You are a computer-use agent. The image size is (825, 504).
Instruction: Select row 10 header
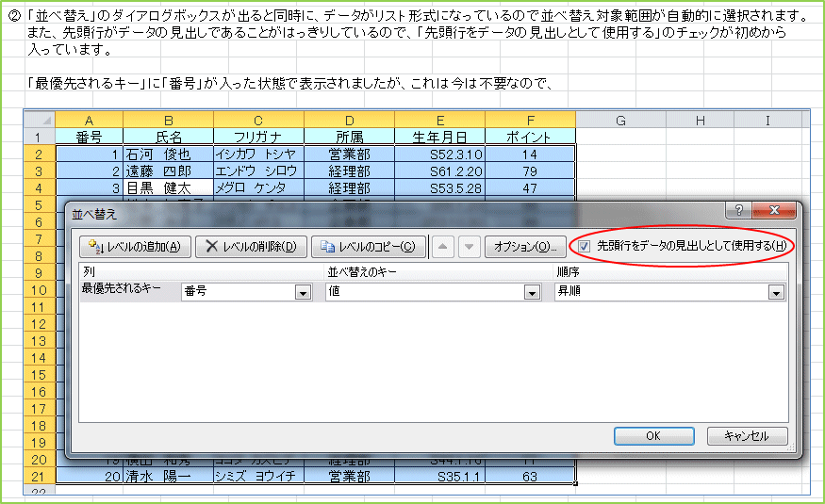[40, 289]
